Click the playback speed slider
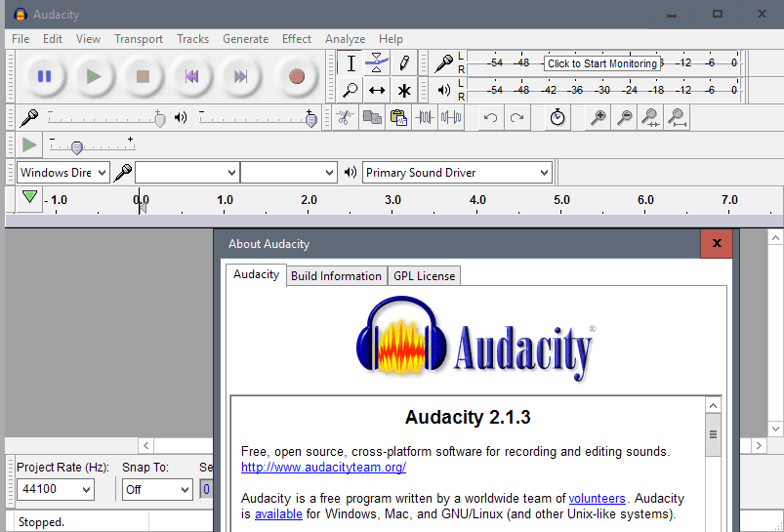Image resolution: width=784 pixels, height=532 pixels. click(76, 147)
